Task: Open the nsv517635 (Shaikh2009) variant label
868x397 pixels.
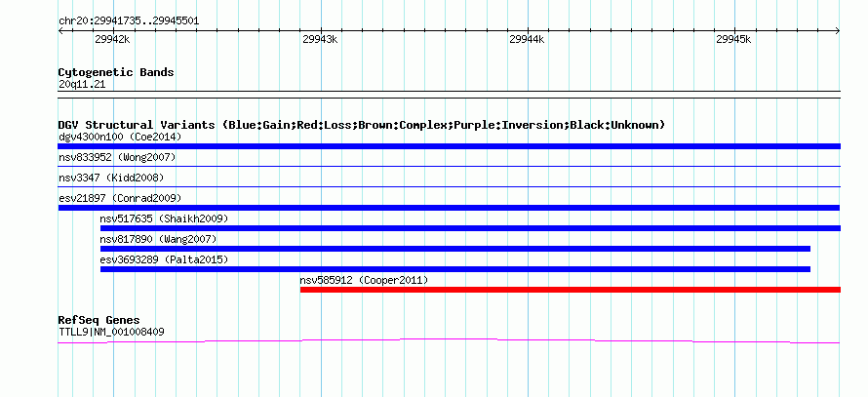Action: (x=164, y=218)
